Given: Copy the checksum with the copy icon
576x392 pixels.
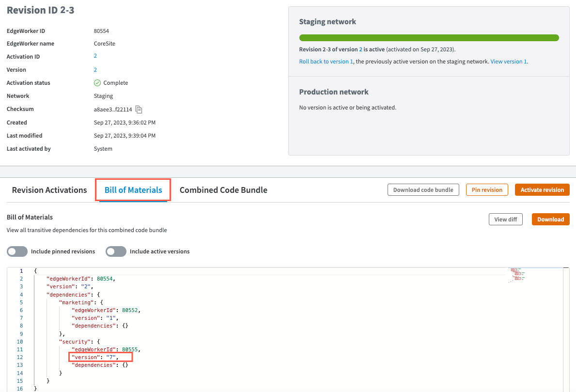Looking at the screenshot, I should point(139,109).
